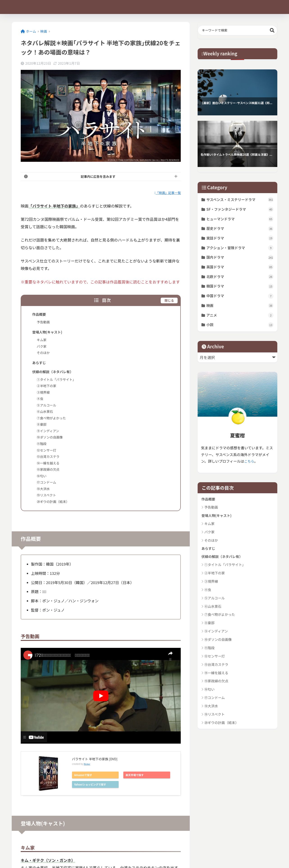Viewport: 289px width, 868px height.
Task: Open the ホーム breadcrumb link
Action: click(x=31, y=31)
